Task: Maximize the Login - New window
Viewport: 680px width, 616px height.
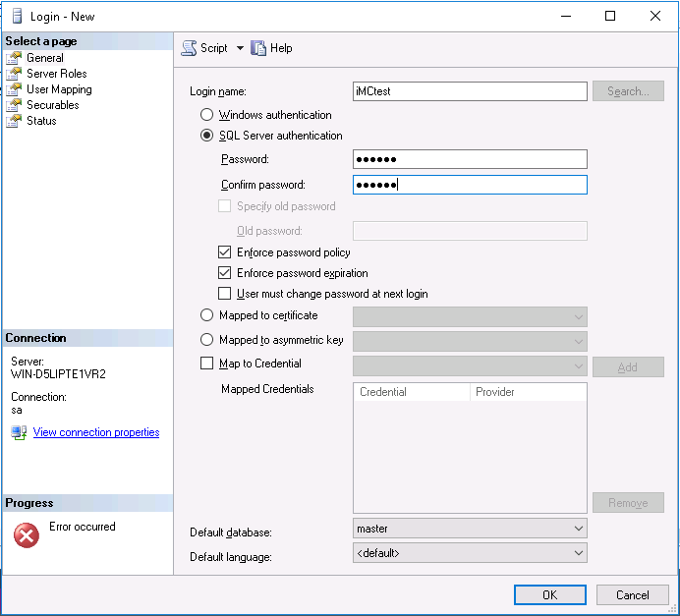Action: (610, 16)
